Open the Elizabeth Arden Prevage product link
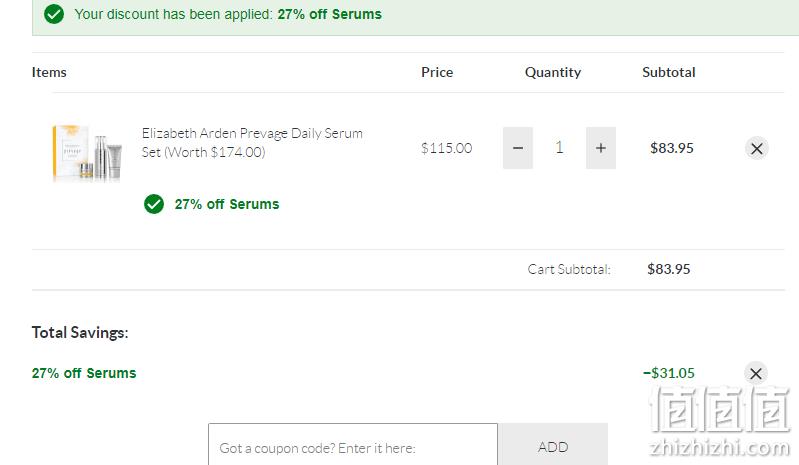Image resolution: width=799 pixels, height=465 pixels. click(x=252, y=143)
